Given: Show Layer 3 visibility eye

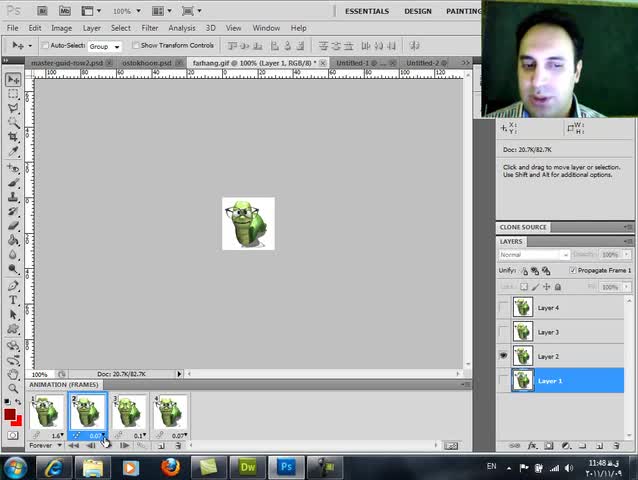Looking at the screenshot, I should 503,332.
